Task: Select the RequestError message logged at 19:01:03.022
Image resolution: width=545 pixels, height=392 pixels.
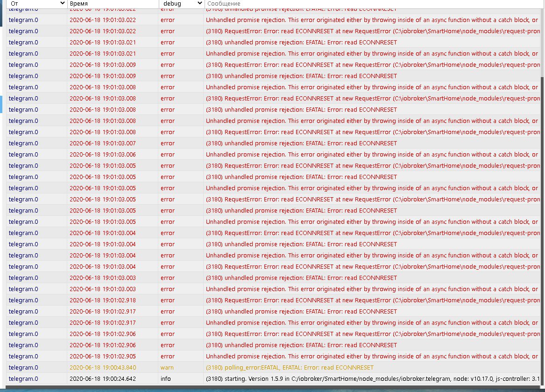Action: (373, 31)
